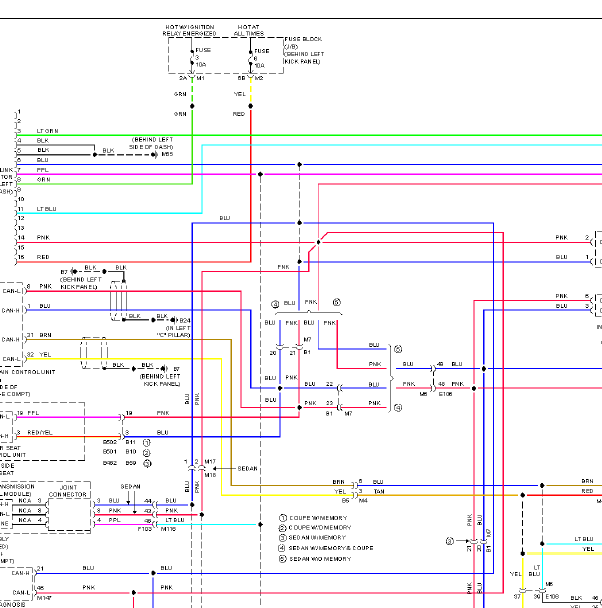Select the B501 connector label
The width and height of the screenshot is (602, 608).
[110, 452]
